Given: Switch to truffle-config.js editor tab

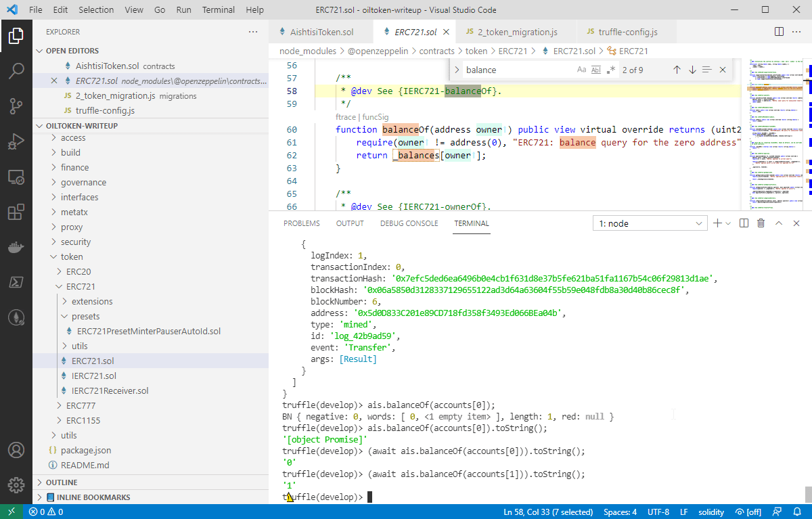Looking at the screenshot, I should point(627,32).
